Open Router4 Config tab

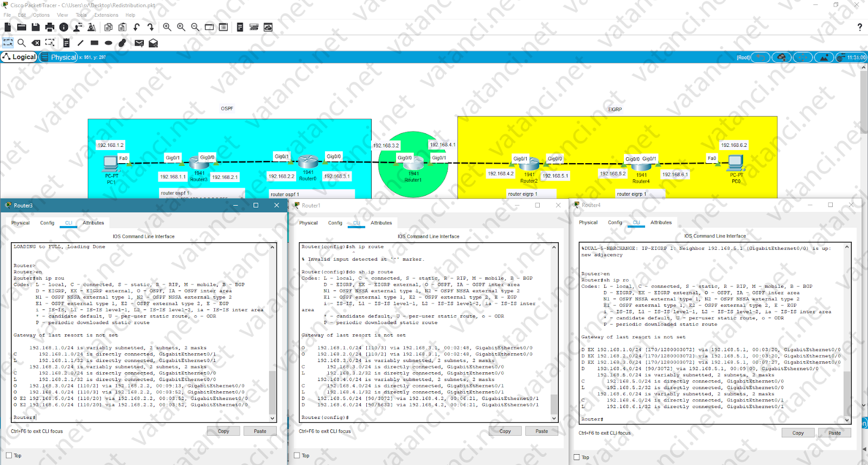point(615,222)
